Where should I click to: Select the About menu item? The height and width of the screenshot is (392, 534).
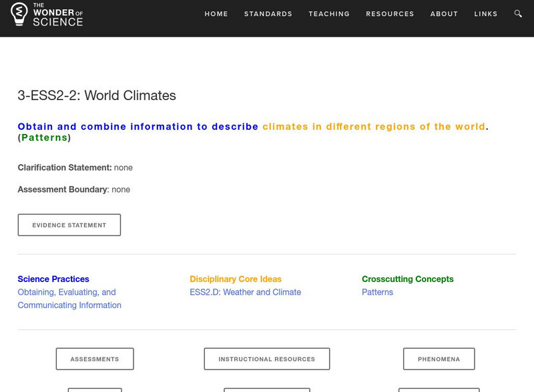click(x=444, y=14)
